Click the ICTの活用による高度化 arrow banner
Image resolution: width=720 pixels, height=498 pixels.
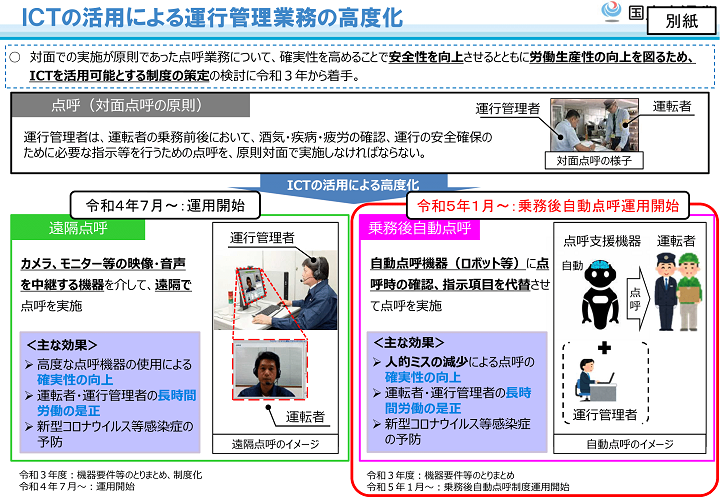tap(353, 185)
